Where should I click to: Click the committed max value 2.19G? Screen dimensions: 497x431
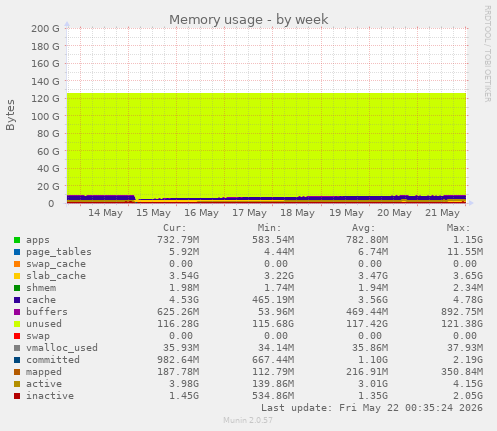click(x=468, y=360)
